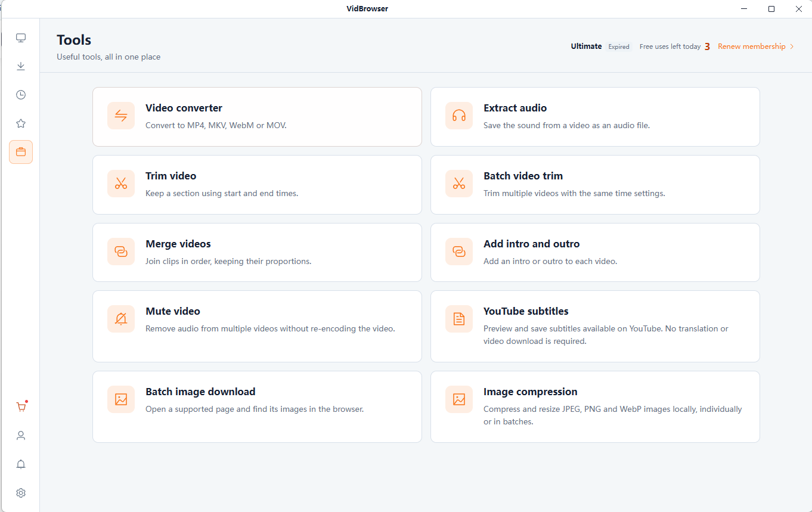The image size is (812, 512).
Task: Click 'Useful tools, all in one place' subtitle
Action: point(109,57)
